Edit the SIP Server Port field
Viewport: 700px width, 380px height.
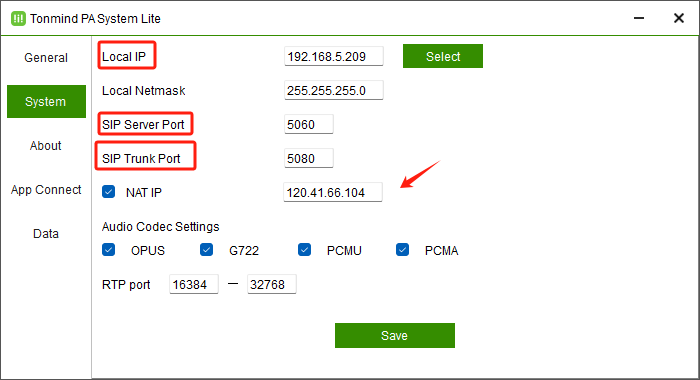308,124
